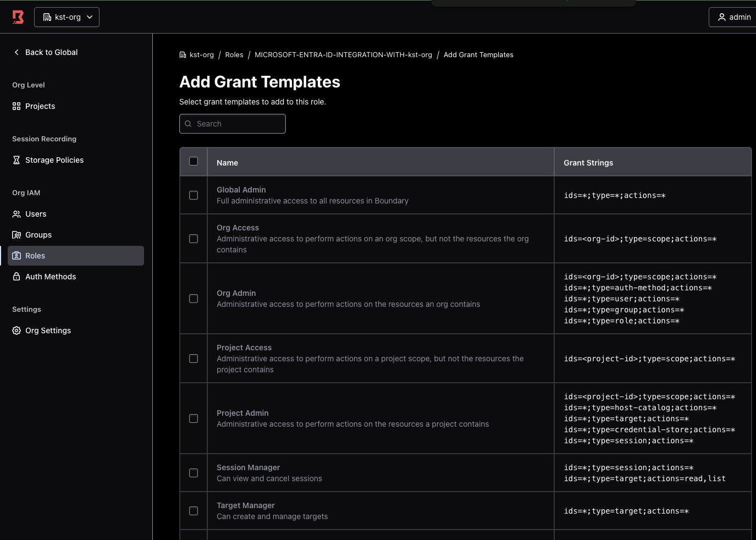This screenshot has height=540, width=756.
Task: Open the admin user menu
Action: [733, 17]
